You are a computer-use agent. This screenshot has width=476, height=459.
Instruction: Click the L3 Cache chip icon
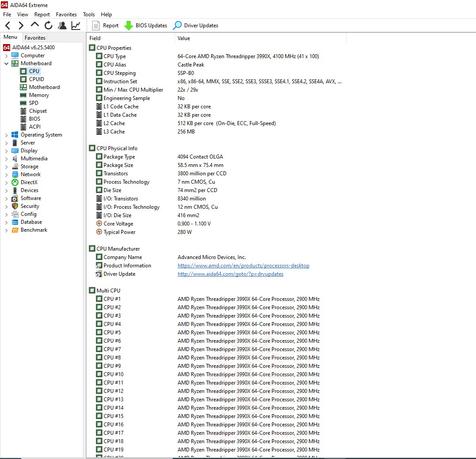99,132
